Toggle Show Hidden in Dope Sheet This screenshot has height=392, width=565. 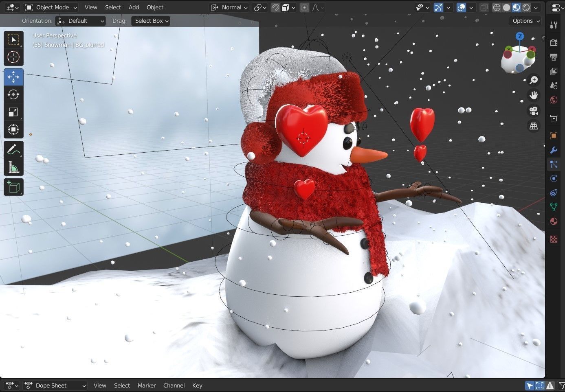pos(540,385)
